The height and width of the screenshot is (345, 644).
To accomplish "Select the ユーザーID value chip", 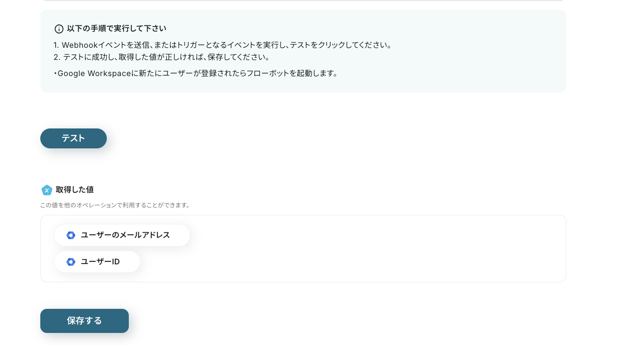I will coord(97,262).
